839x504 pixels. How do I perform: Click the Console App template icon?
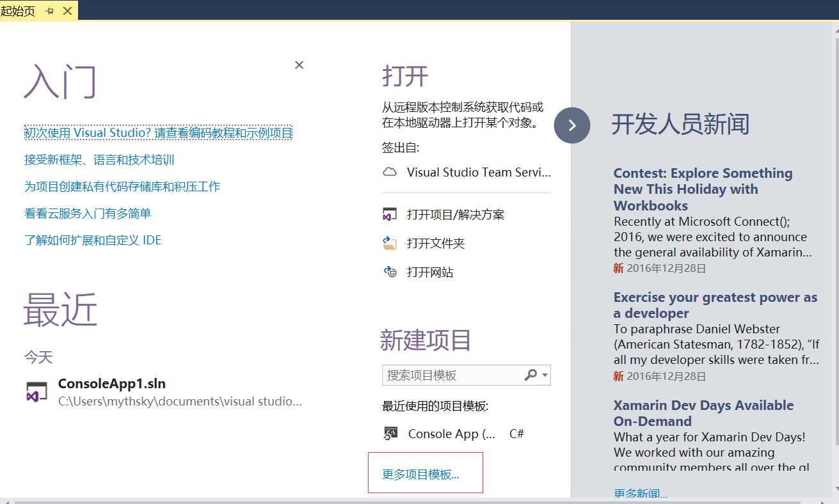click(x=390, y=434)
